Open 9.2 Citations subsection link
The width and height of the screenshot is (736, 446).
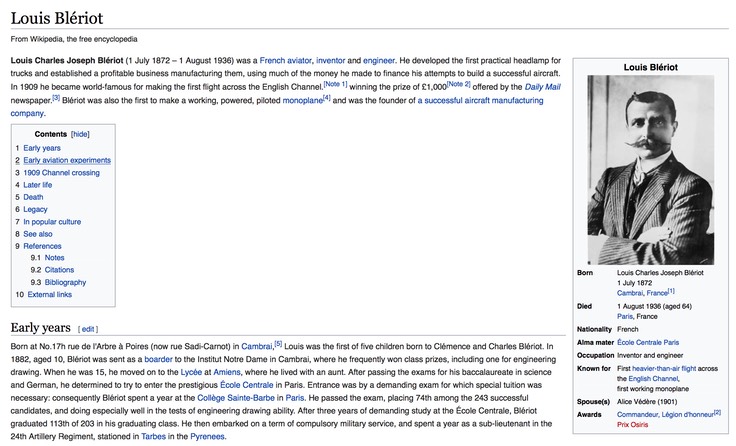tap(59, 270)
